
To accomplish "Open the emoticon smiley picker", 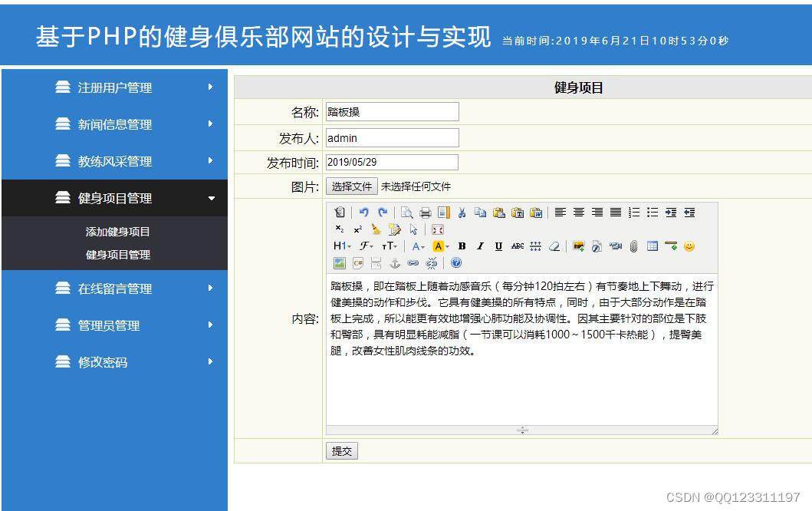I will pyautogui.click(x=689, y=246).
